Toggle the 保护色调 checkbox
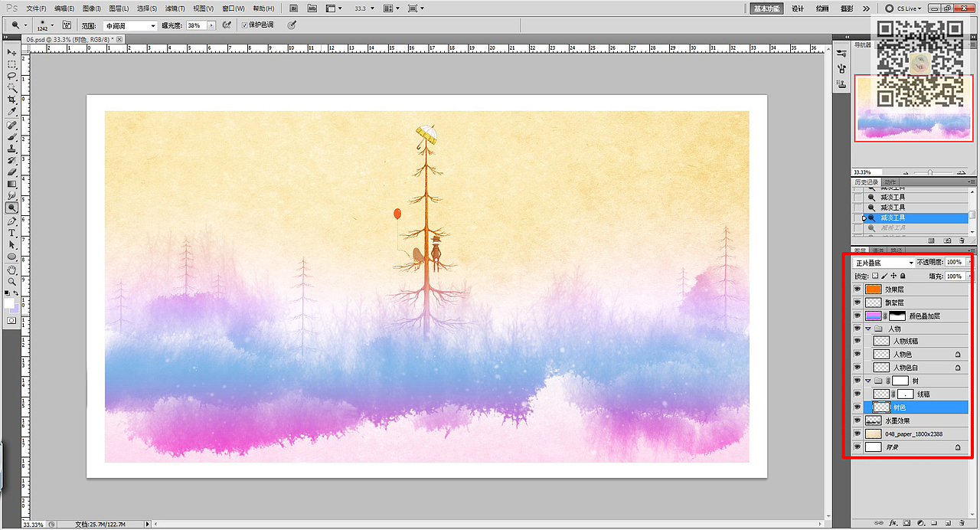Viewport: 980px width, 530px height. tap(245, 25)
